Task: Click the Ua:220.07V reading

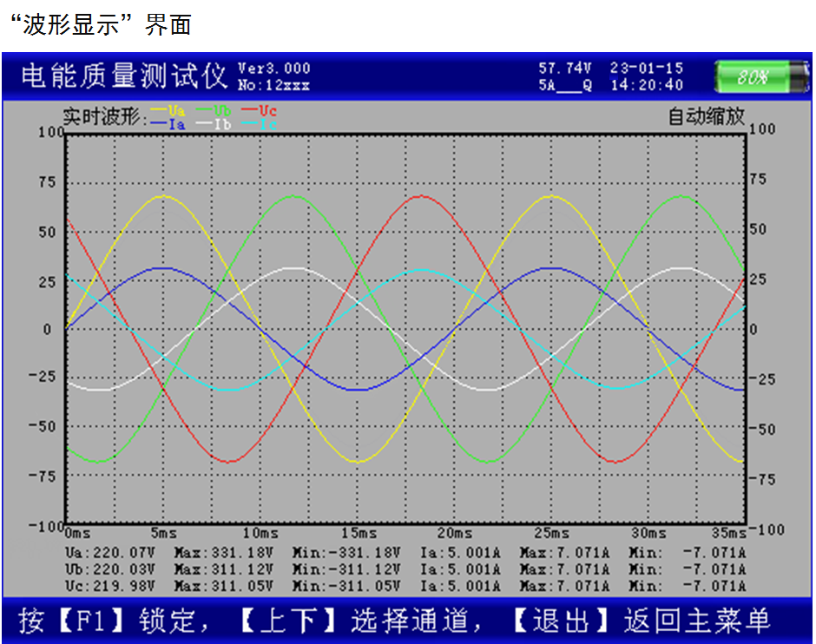Action: 109,553
